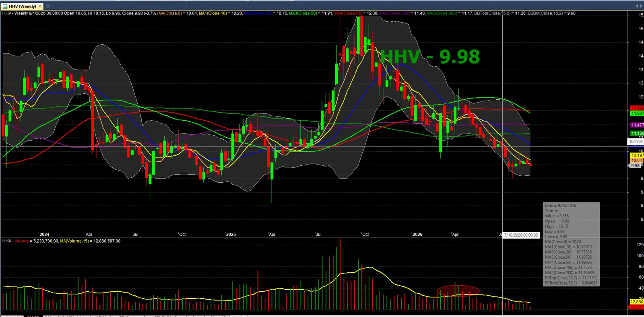Click the BBBot(Close,15,2) = 9.604025 tooltip row
Screen dimensions: 644x317
click(571, 283)
